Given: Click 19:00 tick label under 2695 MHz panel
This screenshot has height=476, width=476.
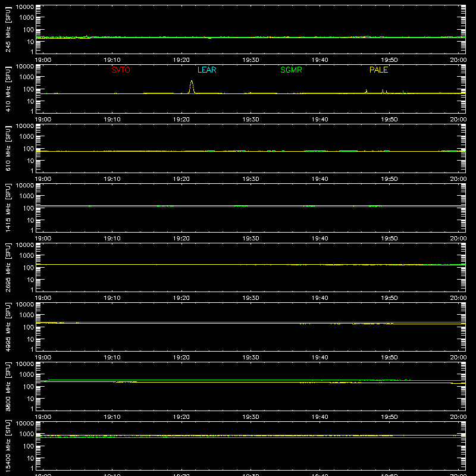Looking at the screenshot, I should 43,298.
